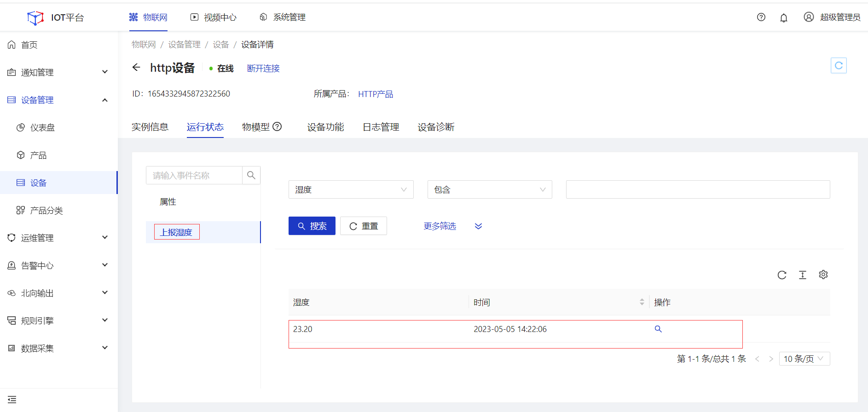Open the 运行状态 tab
The height and width of the screenshot is (412, 868).
(205, 127)
